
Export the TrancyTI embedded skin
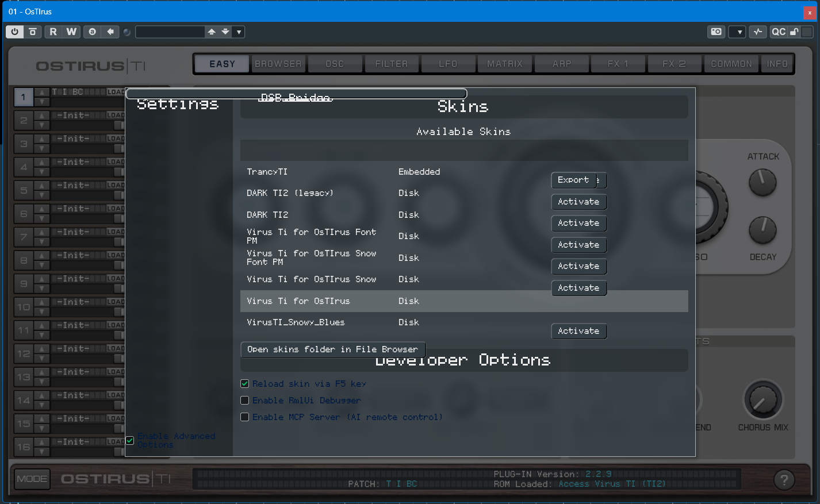tap(573, 180)
